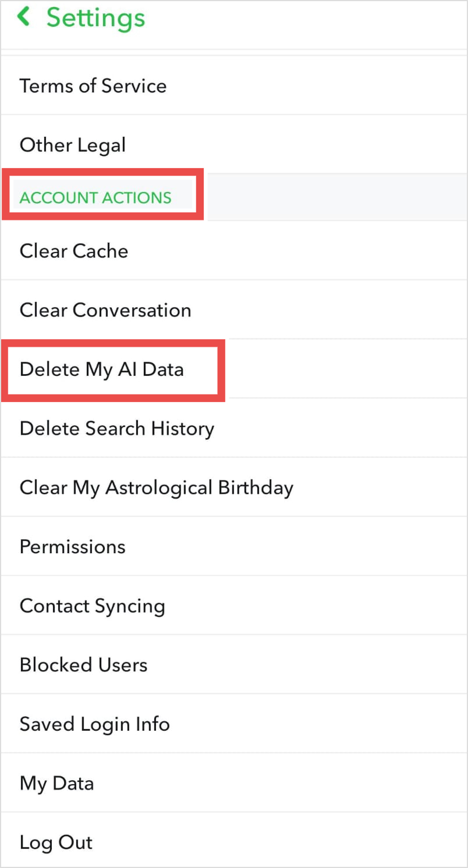Click the highlighted ACCOUNT ACTIONS label

95,198
